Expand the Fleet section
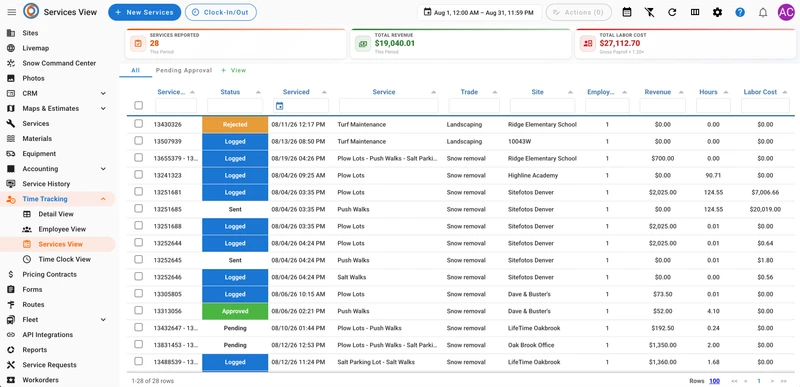Viewport: 800px width, 387px height. click(103, 320)
